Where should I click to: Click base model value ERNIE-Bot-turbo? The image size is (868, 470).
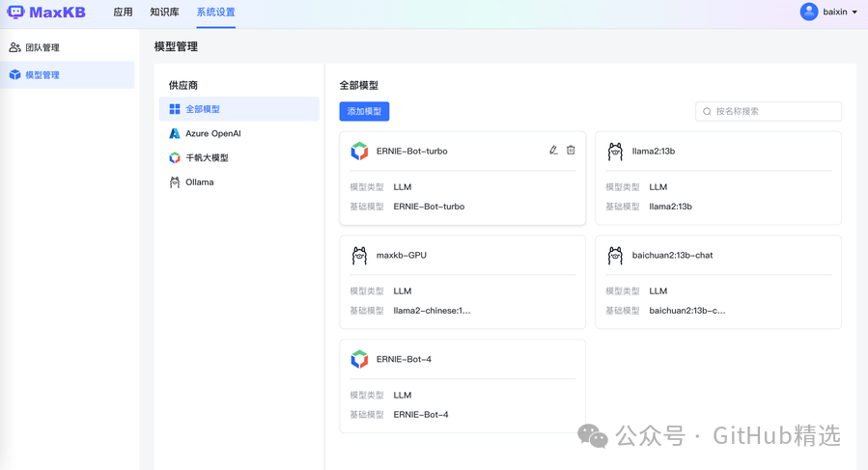(x=429, y=207)
